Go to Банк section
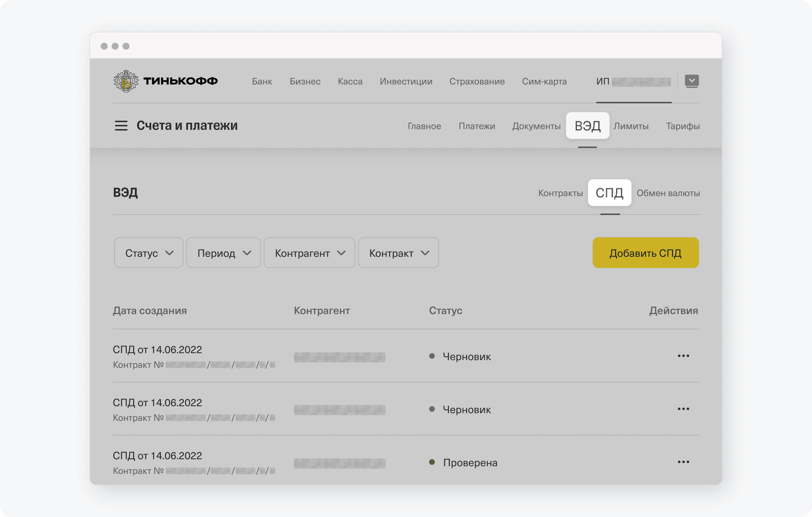Screen dimensions: 812x517 pos(262,81)
